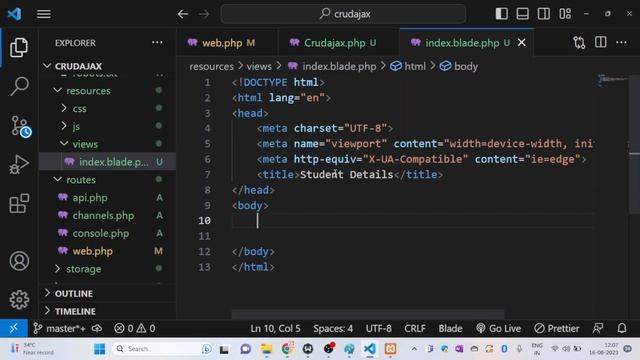
Task: Click the html breadcrumb symbol
Action: click(408, 66)
